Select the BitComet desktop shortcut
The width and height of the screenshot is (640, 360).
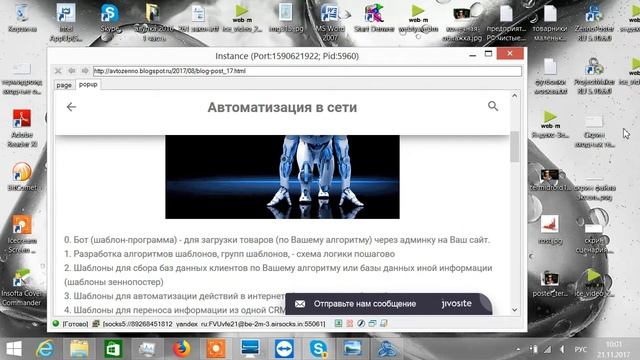click(x=22, y=176)
